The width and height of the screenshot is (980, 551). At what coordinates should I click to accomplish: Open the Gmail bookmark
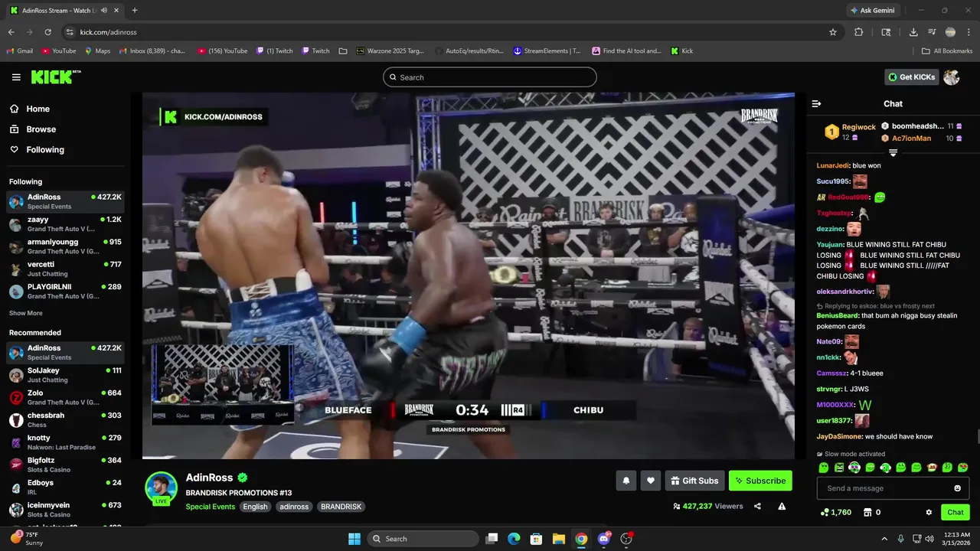19,51
